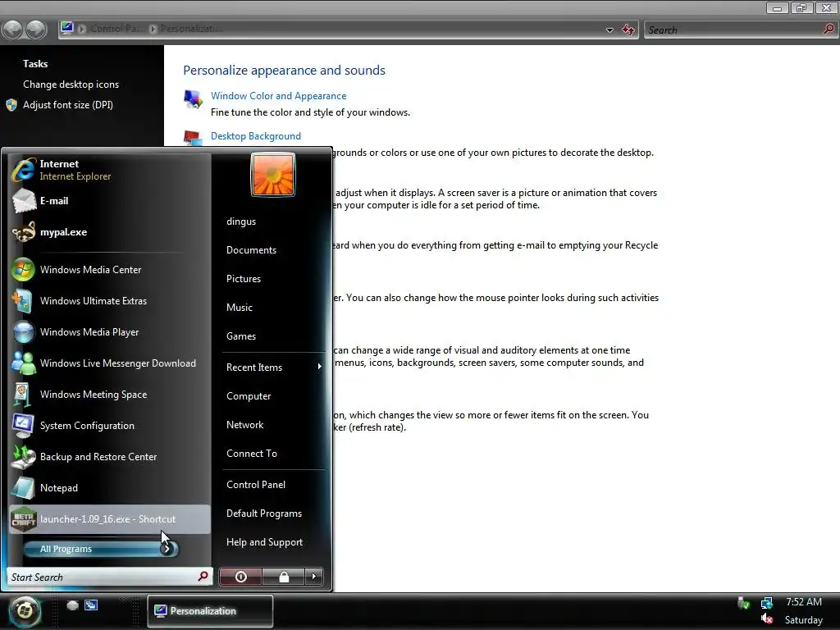Image resolution: width=840 pixels, height=630 pixels.
Task: Open Computer from Start menu
Action: (249, 396)
